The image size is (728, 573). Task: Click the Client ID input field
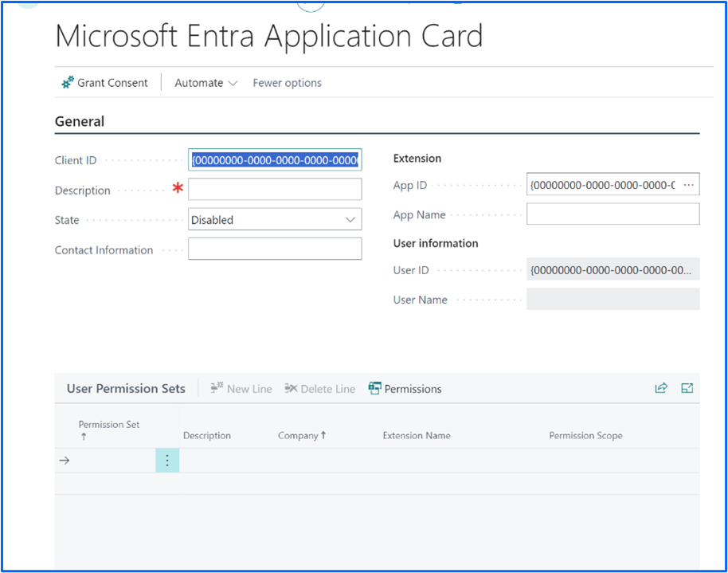point(275,160)
